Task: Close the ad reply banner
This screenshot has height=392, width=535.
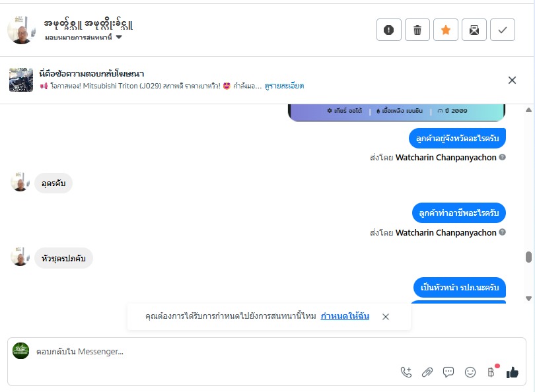Action: [512, 80]
